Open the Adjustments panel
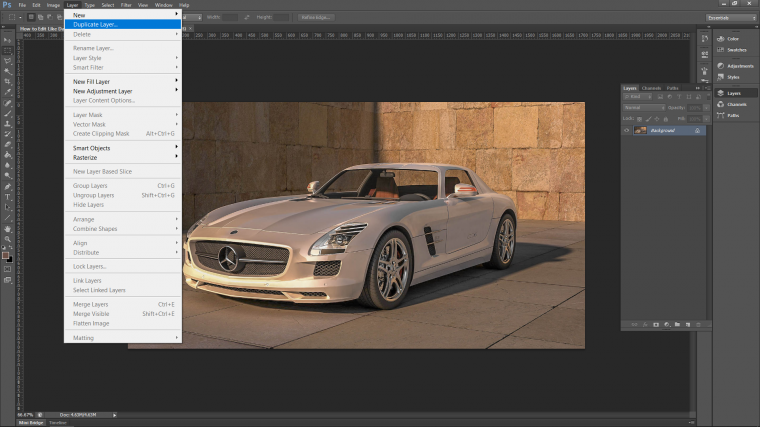The height and width of the screenshot is (427, 760). pos(735,66)
